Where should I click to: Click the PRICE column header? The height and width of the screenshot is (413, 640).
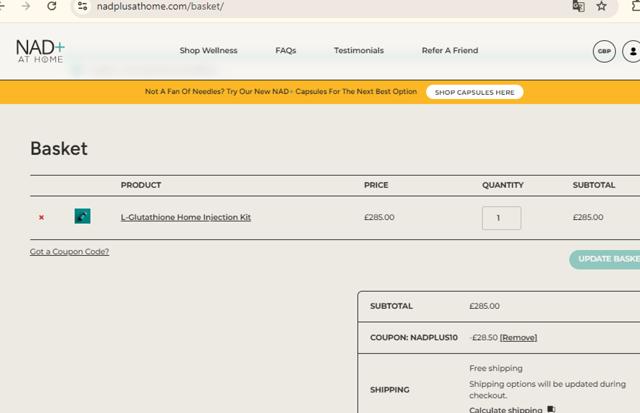(x=376, y=185)
